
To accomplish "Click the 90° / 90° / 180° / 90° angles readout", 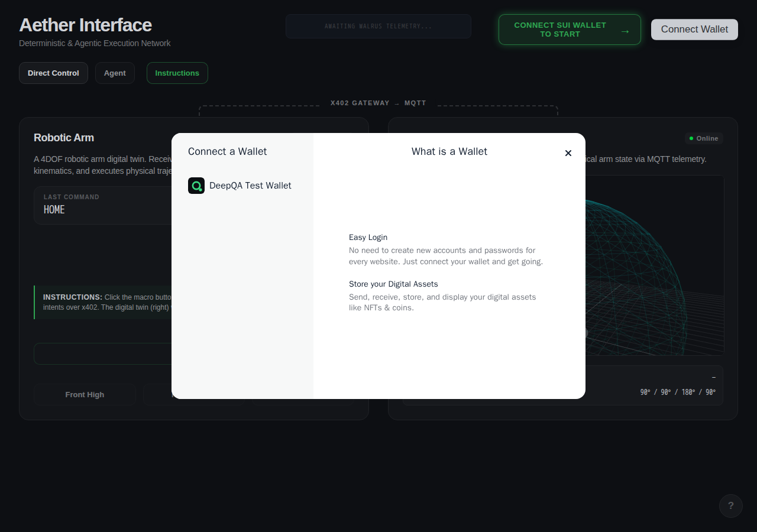I will (678, 392).
